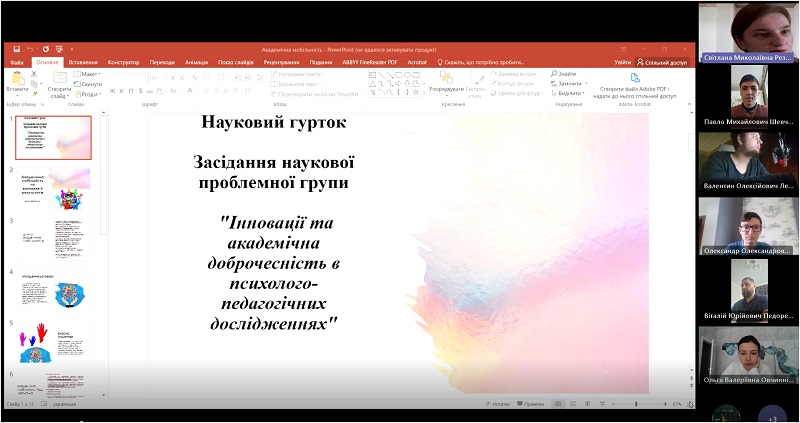The height and width of the screenshot is (423, 800).
Task: Click the Undo arrow icon
Action: (x=31, y=49)
